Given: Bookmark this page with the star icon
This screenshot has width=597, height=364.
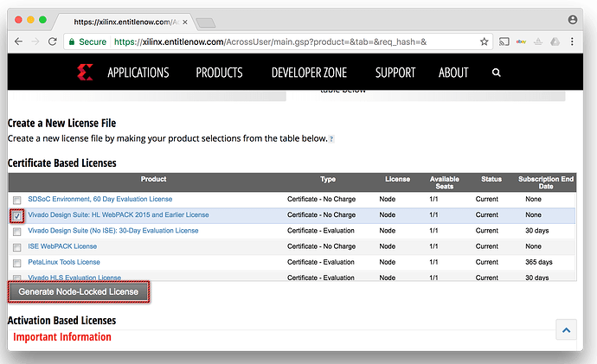Looking at the screenshot, I should click(485, 42).
